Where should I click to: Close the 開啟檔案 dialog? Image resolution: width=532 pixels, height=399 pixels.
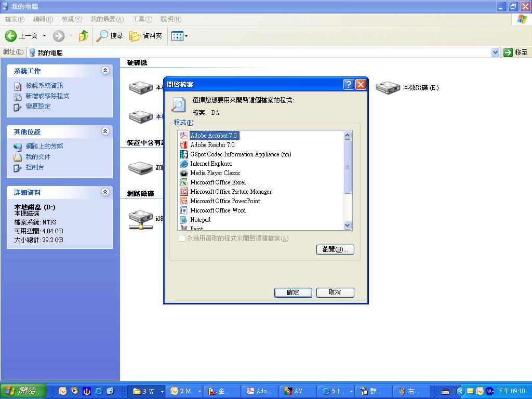(x=361, y=84)
